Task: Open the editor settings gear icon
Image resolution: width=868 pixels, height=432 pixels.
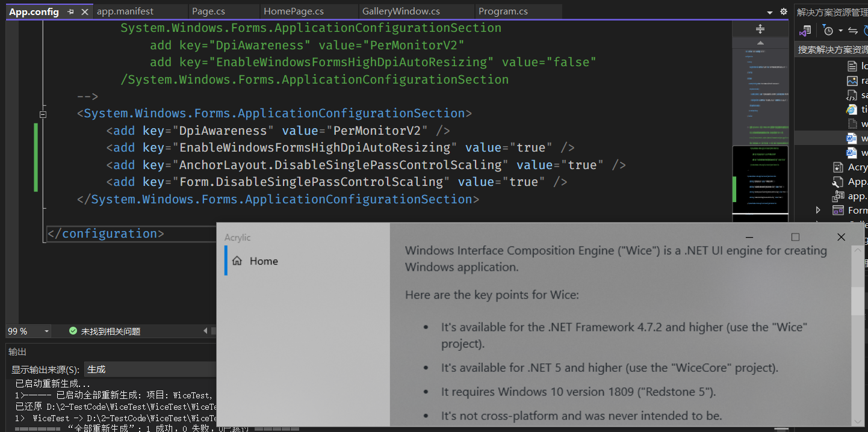Action: click(784, 11)
